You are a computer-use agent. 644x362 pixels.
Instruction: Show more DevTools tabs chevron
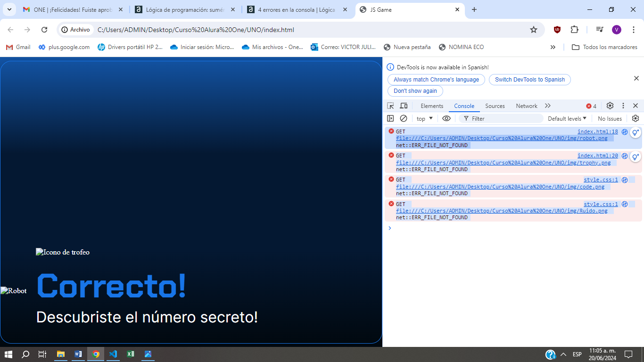coord(547,106)
